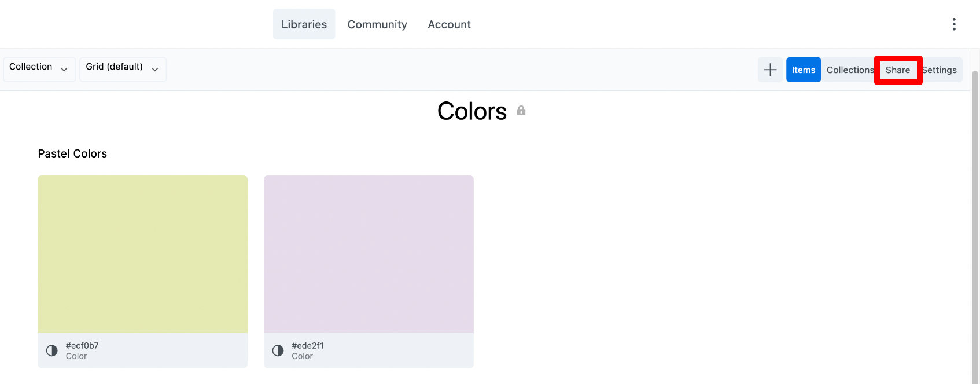Screen dimensions: 980x384
Task: Open the Account tab
Action: coord(449,24)
